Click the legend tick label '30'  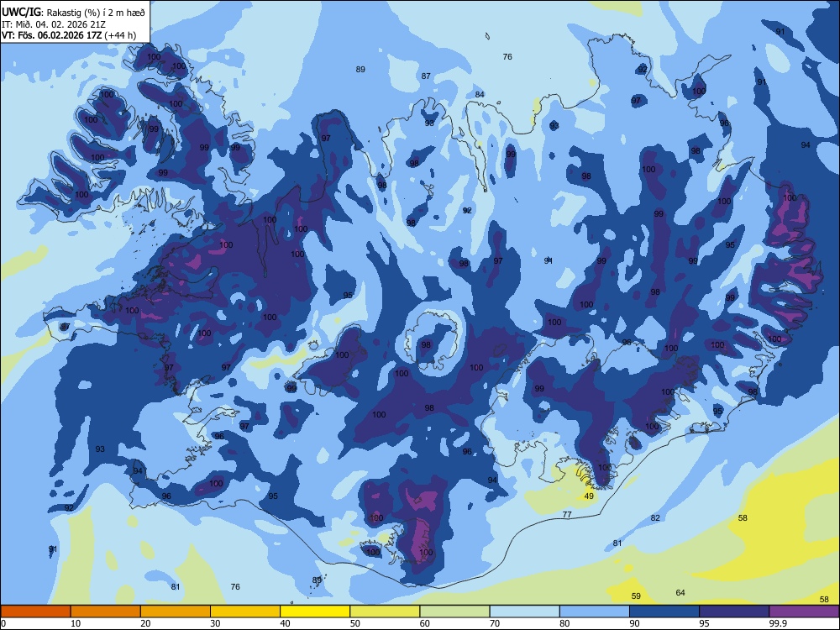point(215,623)
